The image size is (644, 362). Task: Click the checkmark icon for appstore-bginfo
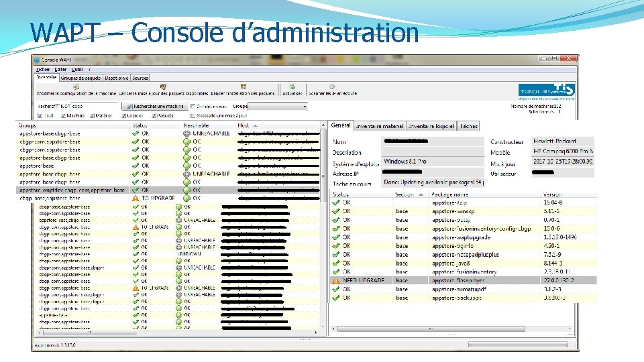pyautogui.click(x=336, y=246)
